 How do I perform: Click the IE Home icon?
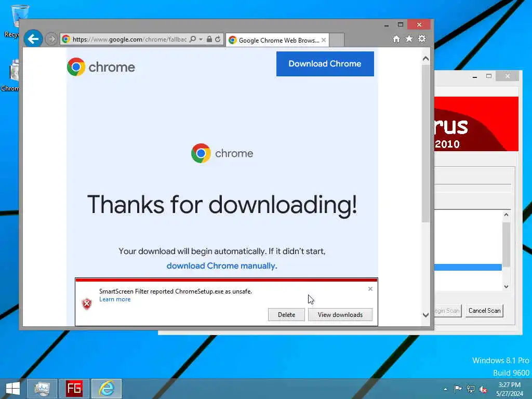tap(396, 39)
